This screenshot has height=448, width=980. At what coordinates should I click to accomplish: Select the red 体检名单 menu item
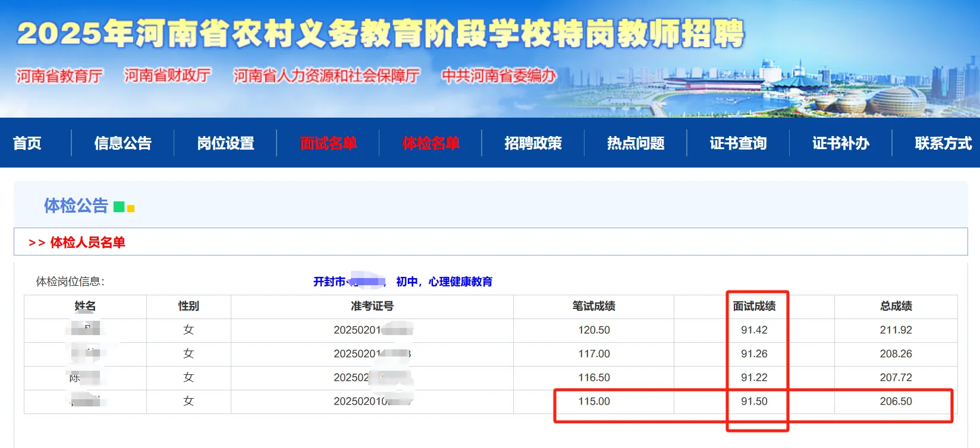click(x=431, y=143)
